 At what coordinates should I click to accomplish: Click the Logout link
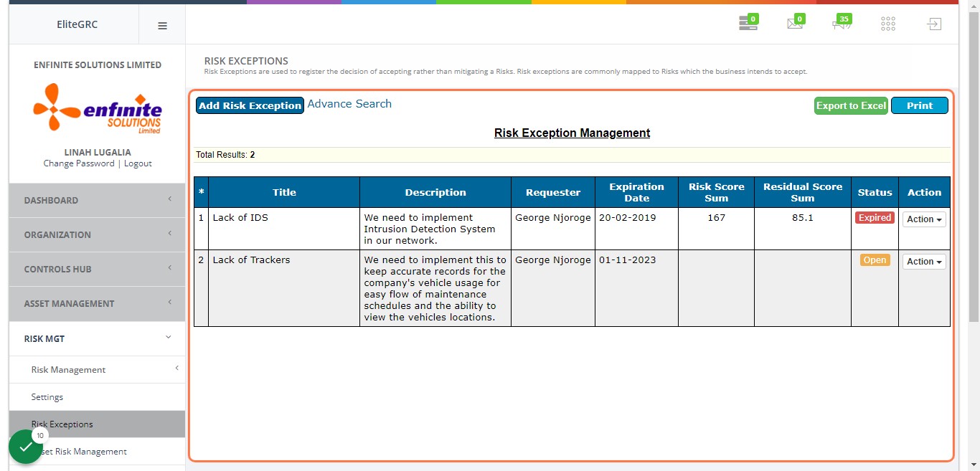pos(138,163)
